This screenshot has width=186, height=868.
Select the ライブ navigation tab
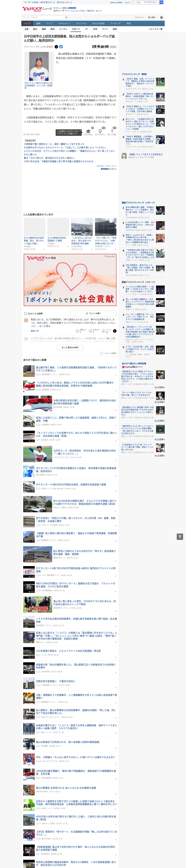(49, 24)
